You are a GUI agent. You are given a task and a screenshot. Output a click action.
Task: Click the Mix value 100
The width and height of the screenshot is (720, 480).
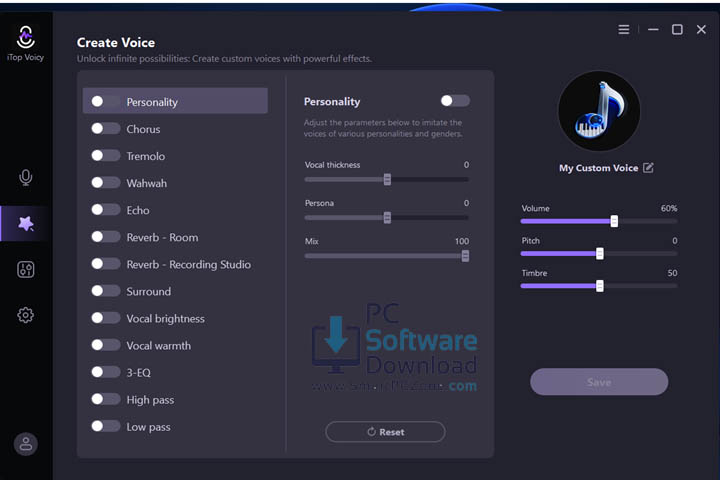(x=462, y=241)
